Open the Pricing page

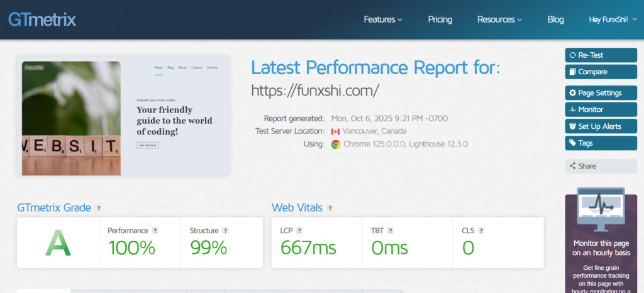440,19
